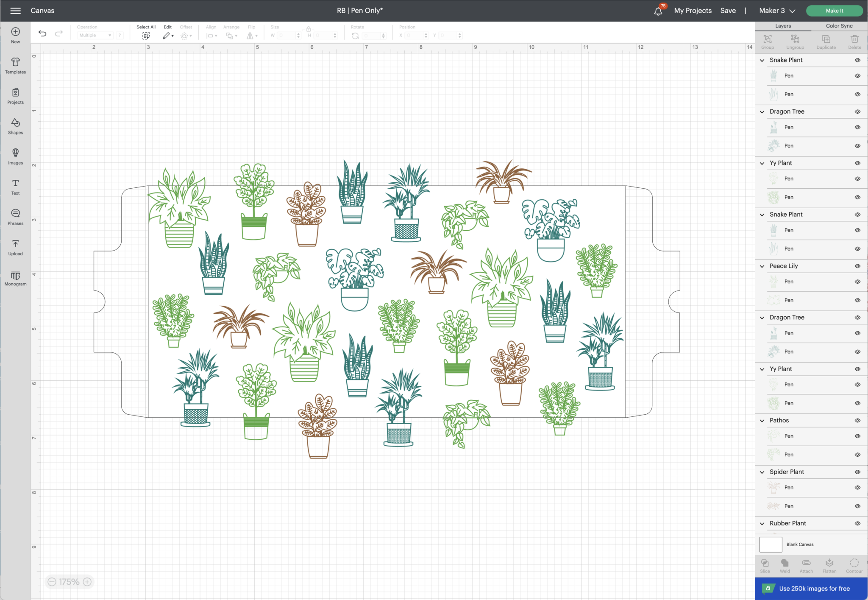Screen dimensions: 868x600
Task: Open the Maker 3 machine dropdown
Action: [777, 10]
